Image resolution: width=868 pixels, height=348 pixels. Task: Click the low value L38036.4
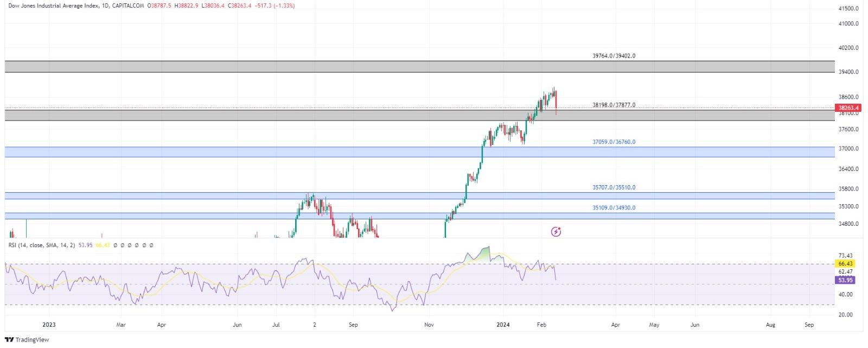click(x=214, y=6)
